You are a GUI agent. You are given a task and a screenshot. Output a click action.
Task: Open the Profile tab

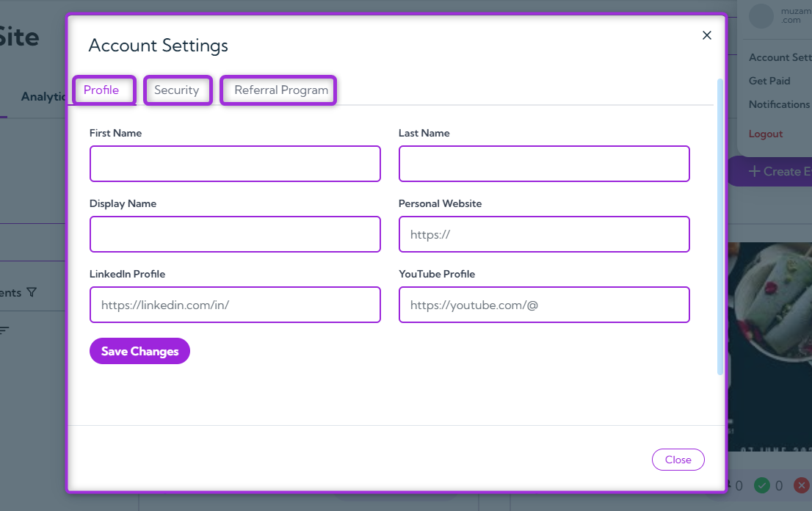(104, 90)
